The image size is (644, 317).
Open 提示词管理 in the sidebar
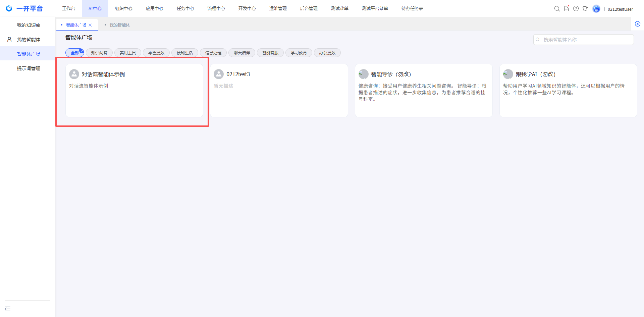pyautogui.click(x=29, y=68)
